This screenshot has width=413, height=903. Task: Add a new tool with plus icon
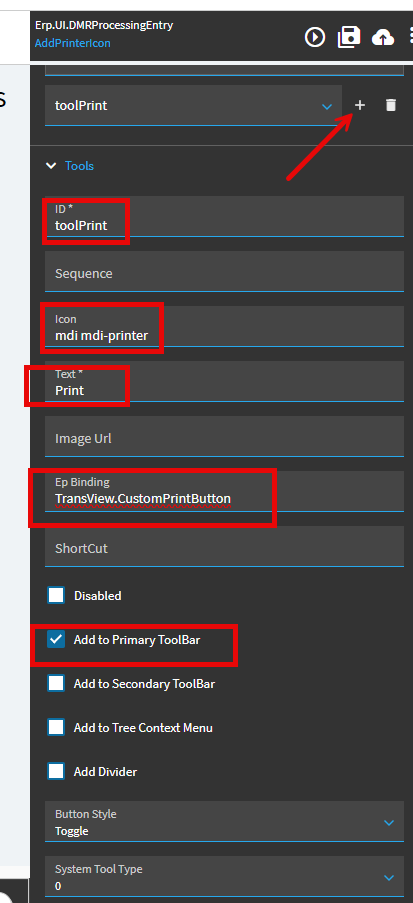360,105
